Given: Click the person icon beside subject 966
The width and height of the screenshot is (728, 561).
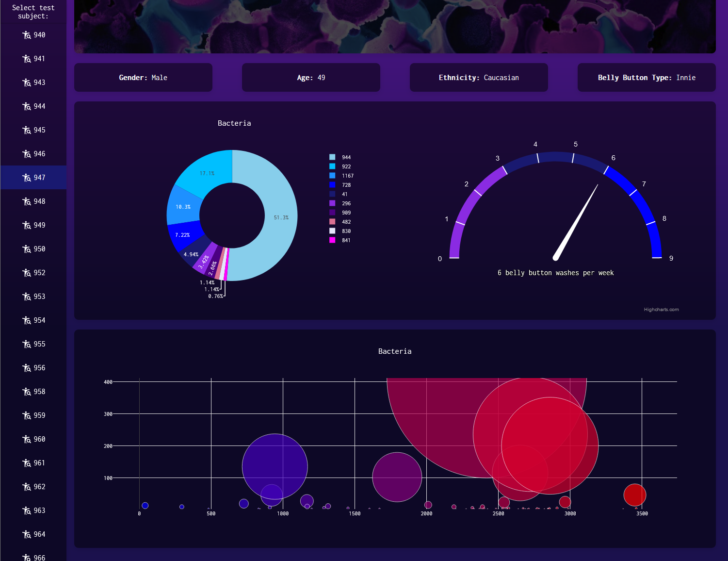Looking at the screenshot, I should pyautogui.click(x=27, y=557).
